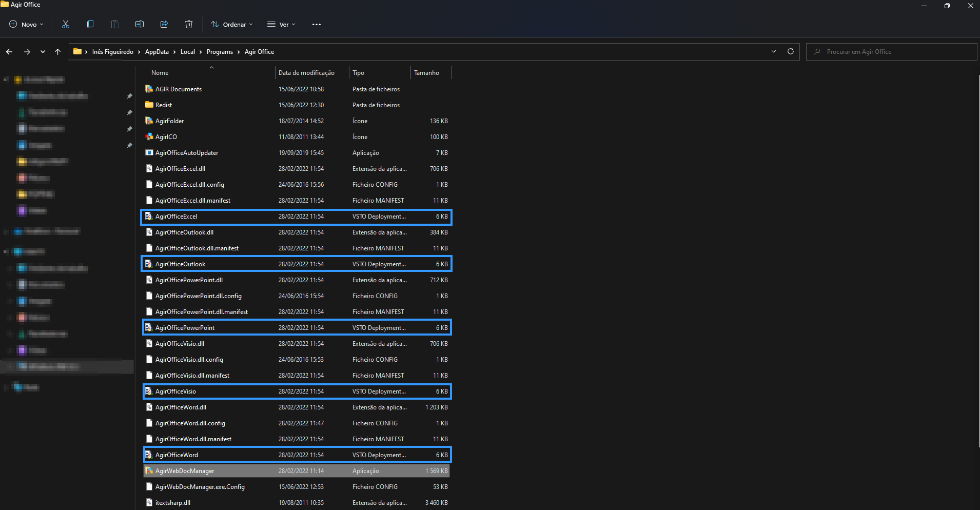Select the AgirOfficeOutlook VSTO deployment icon
The image size is (980, 510).
(x=149, y=264)
